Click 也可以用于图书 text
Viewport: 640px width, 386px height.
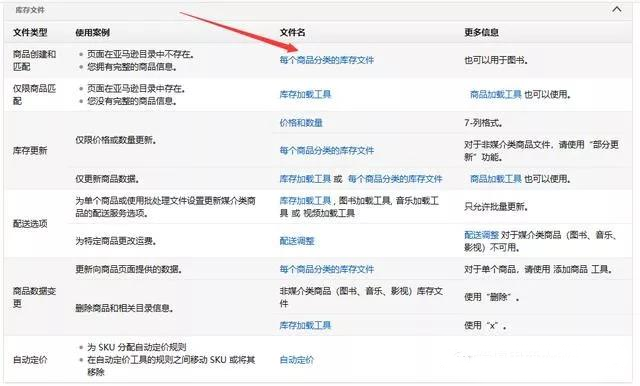(x=496, y=60)
